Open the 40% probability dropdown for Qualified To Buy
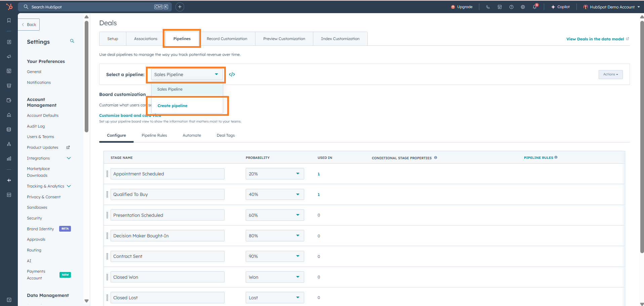644x306 pixels. [275, 194]
